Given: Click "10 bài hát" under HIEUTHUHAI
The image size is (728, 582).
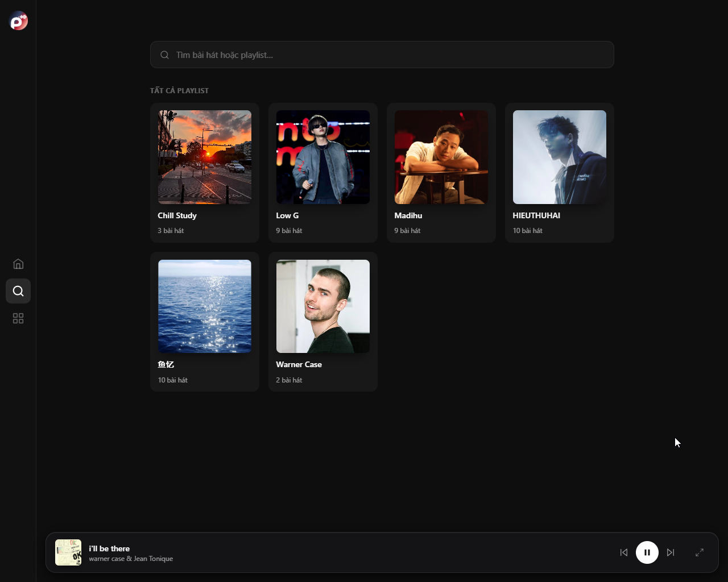Looking at the screenshot, I should tap(528, 230).
